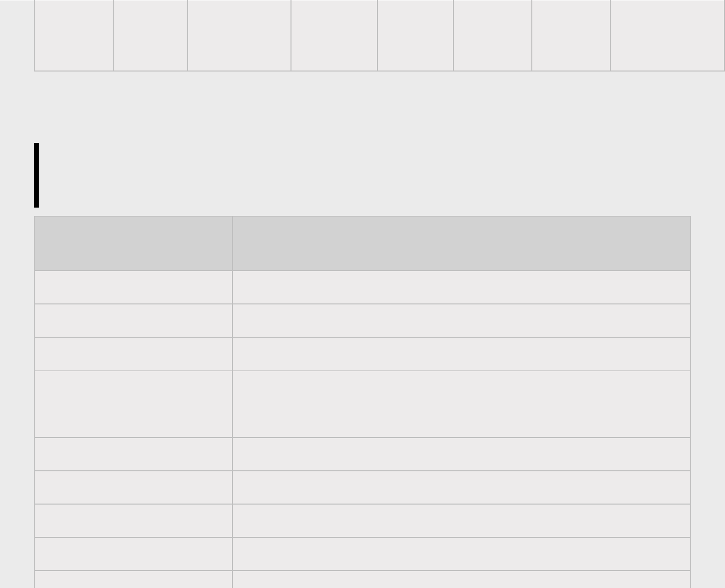Screen dimensions: 725x588
Task: Select the sixth cell in the upper table
Action: [493, 35]
